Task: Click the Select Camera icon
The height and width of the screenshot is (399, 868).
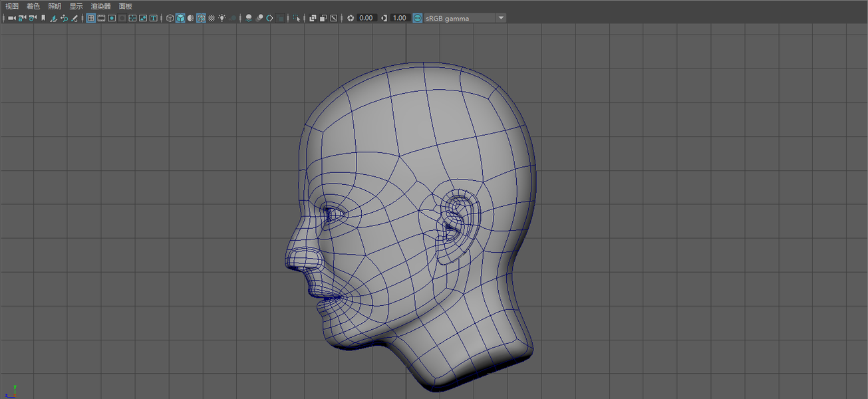Action: pyautogui.click(x=11, y=18)
